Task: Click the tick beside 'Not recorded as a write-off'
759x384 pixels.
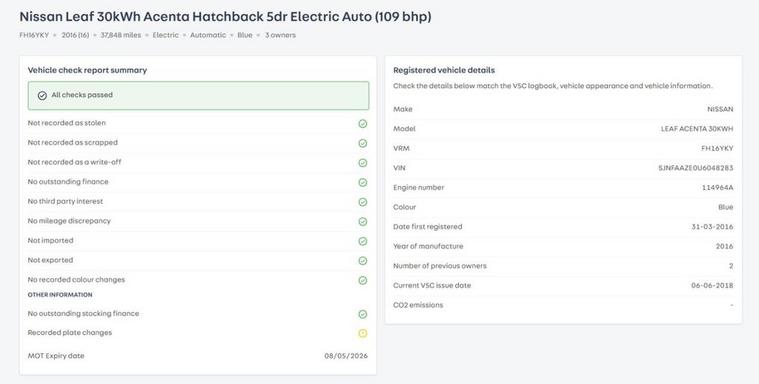Action: [363, 163]
